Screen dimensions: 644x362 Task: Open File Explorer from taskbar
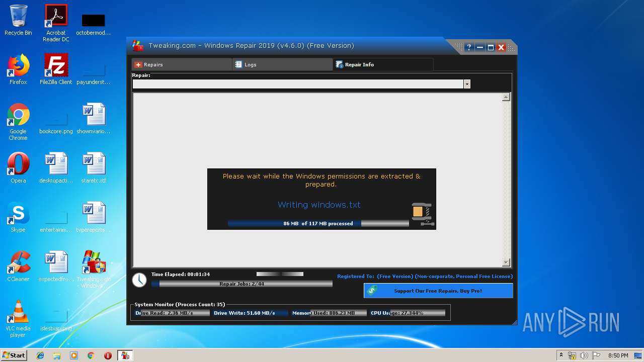pos(57,355)
